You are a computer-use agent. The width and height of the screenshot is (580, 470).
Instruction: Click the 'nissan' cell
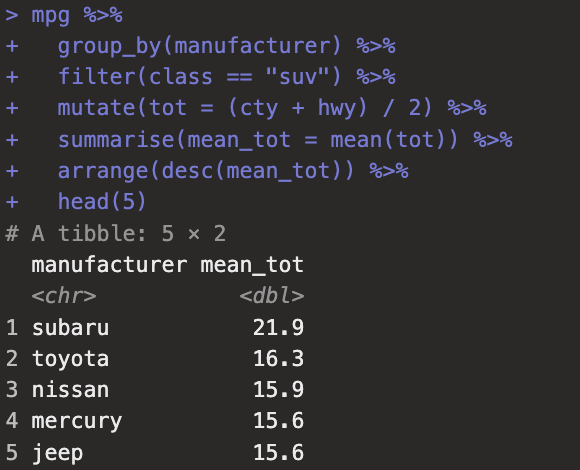pos(70,390)
